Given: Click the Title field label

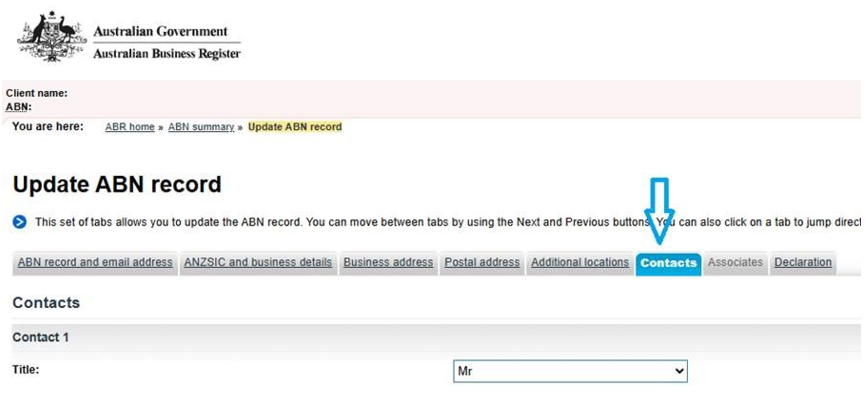Looking at the screenshot, I should [x=26, y=370].
